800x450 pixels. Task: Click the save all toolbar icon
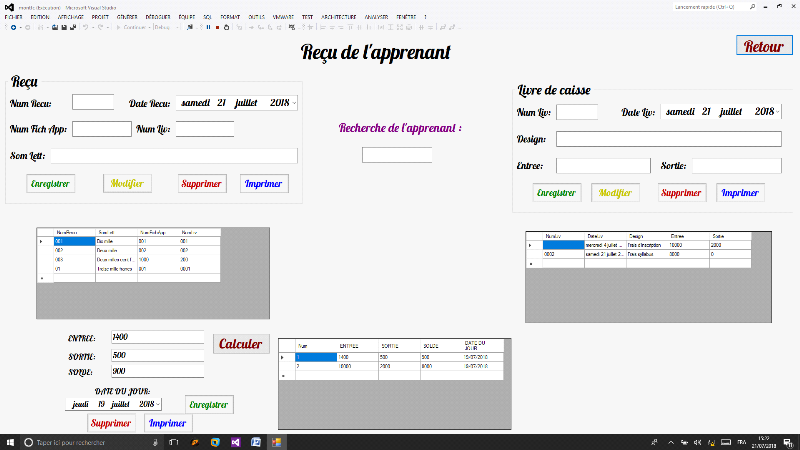[73, 28]
